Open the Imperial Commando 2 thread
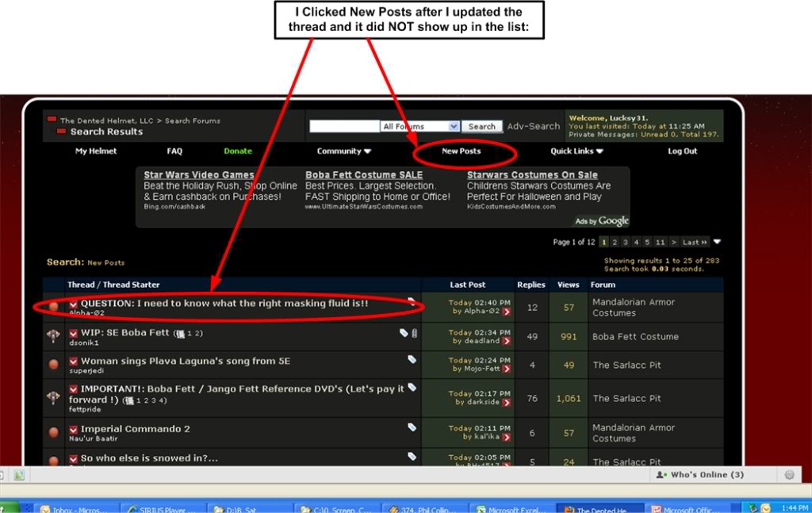 (135, 429)
